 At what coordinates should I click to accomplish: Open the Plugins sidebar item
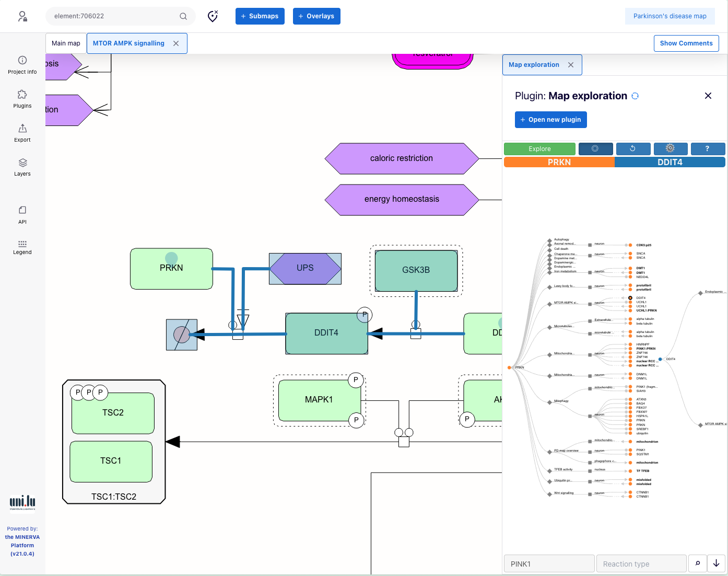(x=22, y=99)
